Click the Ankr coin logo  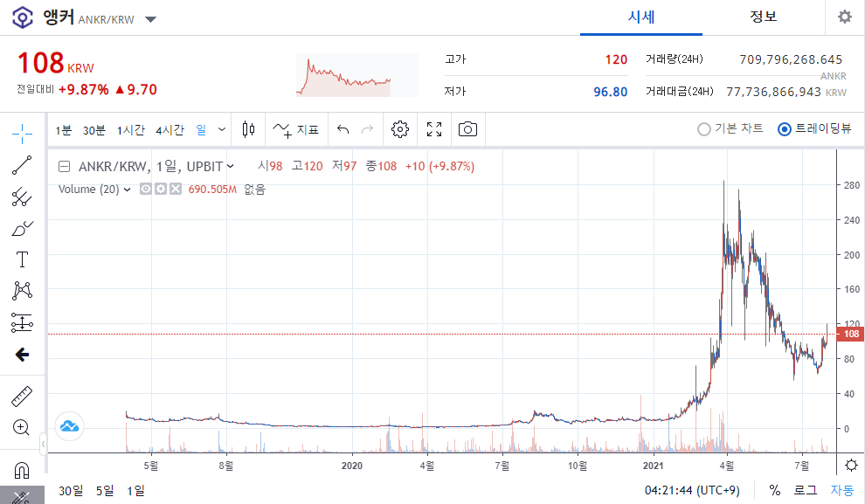(x=23, y=17)
